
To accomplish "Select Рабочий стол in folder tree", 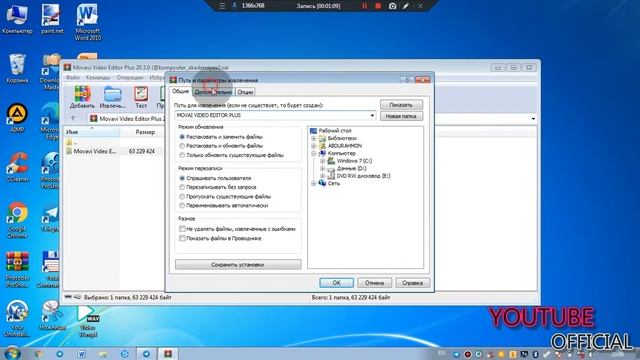I will click(x=335, y=131).
